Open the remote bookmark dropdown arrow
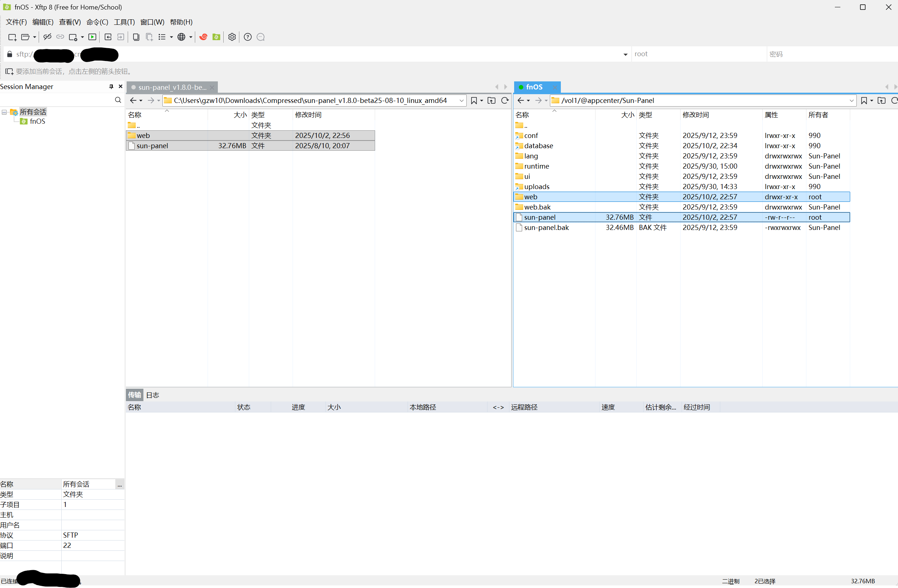 [872, 100]
